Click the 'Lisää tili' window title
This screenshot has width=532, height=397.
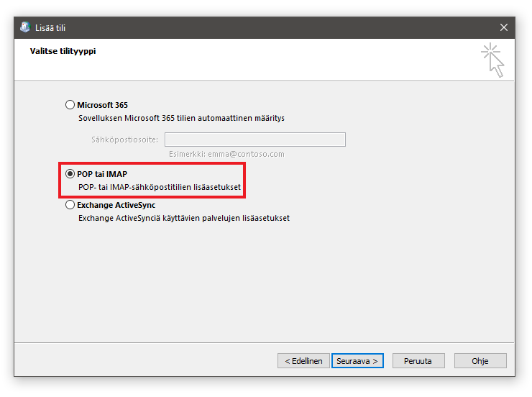tap(50, 28)
